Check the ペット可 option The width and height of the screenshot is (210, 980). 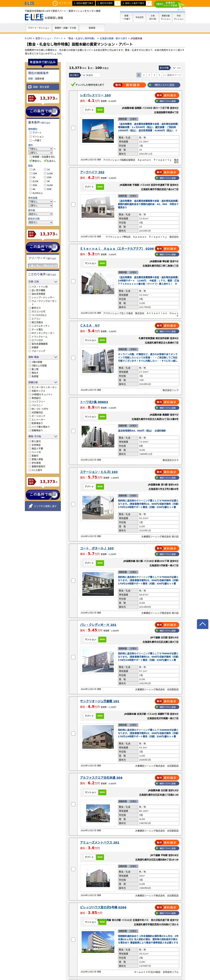click(x=30, y=452)
